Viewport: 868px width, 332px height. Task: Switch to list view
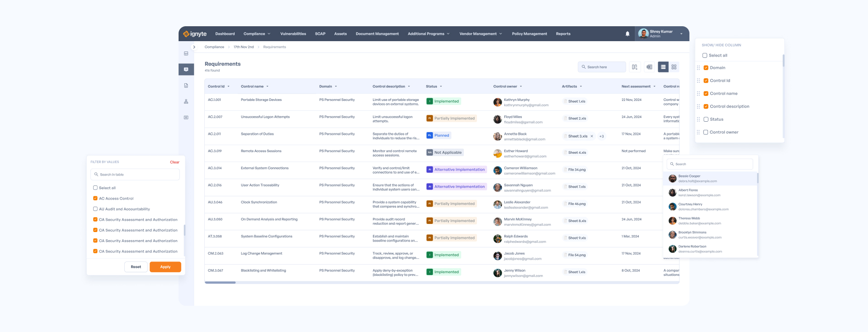(663, 67)
